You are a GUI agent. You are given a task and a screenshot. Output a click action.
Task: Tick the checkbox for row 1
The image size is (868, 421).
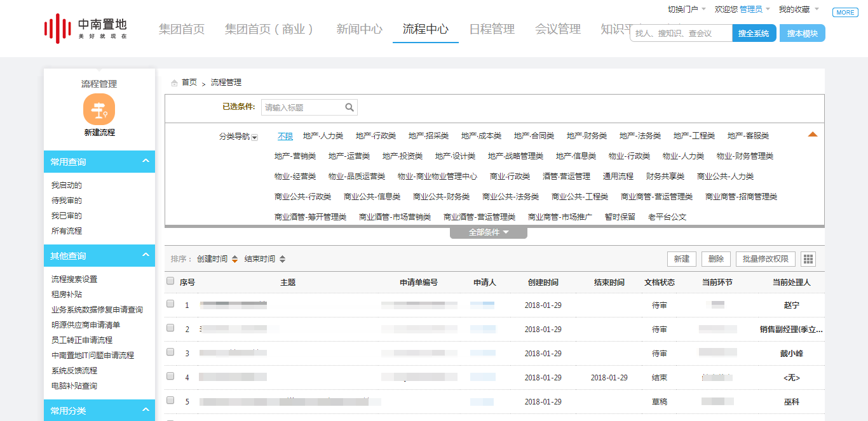click(170, 304)
